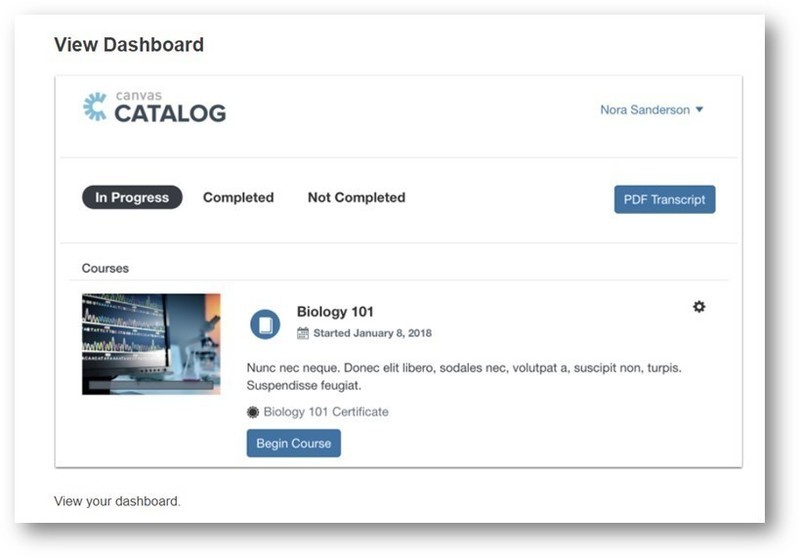Open the course settings gear icon
This screenshot has height=558, width=800.
click(699, 307)
